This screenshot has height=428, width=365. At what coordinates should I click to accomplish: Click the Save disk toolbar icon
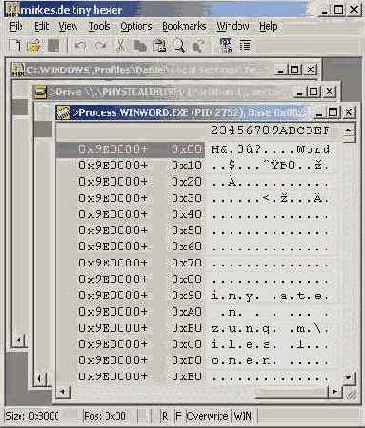pyautogui.click(x=53, y=46)
